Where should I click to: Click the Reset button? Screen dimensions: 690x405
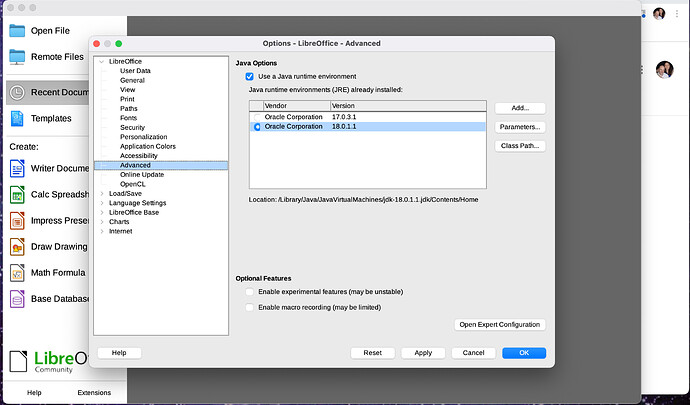pyautogui.click(x=373, y=353)
